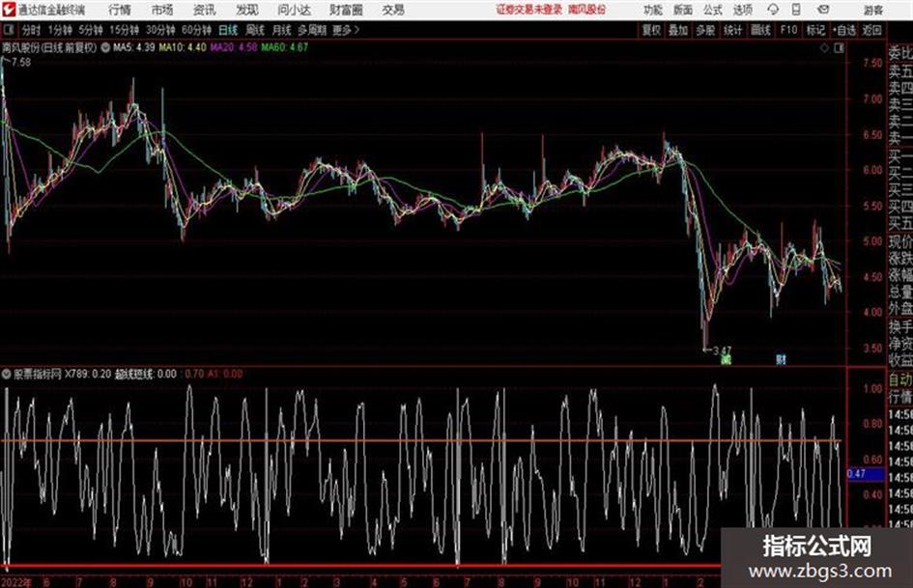Image resolution: width=913 pixels, height=588 pixels.
Task: Toggle the panel icon left of 分时
Action: 9,30
